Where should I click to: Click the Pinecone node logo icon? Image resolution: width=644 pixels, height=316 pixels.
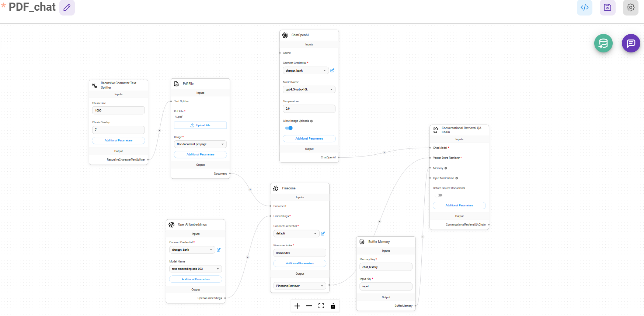(x=276, y=188)
